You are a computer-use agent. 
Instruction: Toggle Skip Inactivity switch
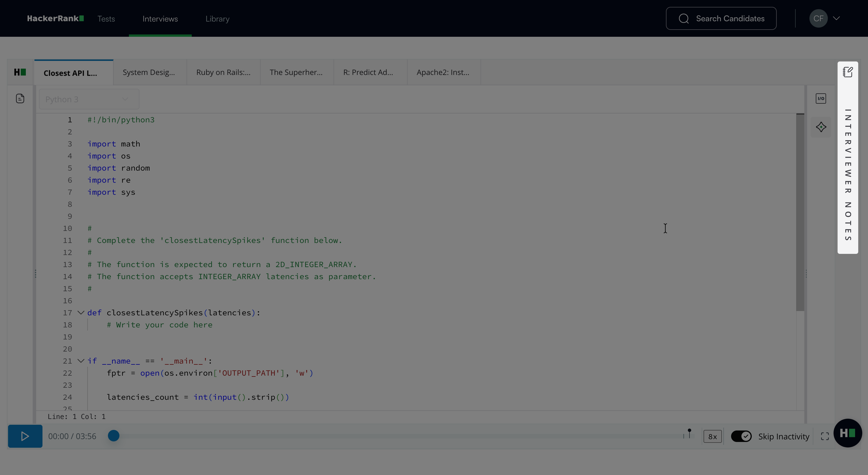point(741,437)
